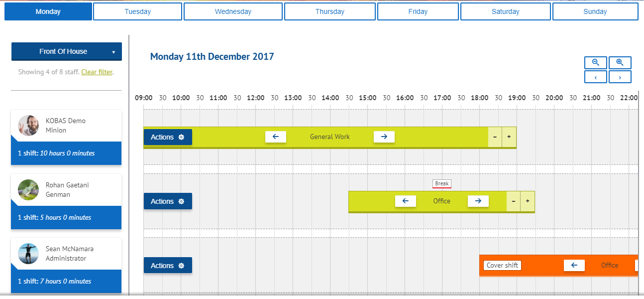Click the left arrow on Rohan's Office shift
This screenshot has width=644, height=299.
pyautogui.click(x=405, y=200)
